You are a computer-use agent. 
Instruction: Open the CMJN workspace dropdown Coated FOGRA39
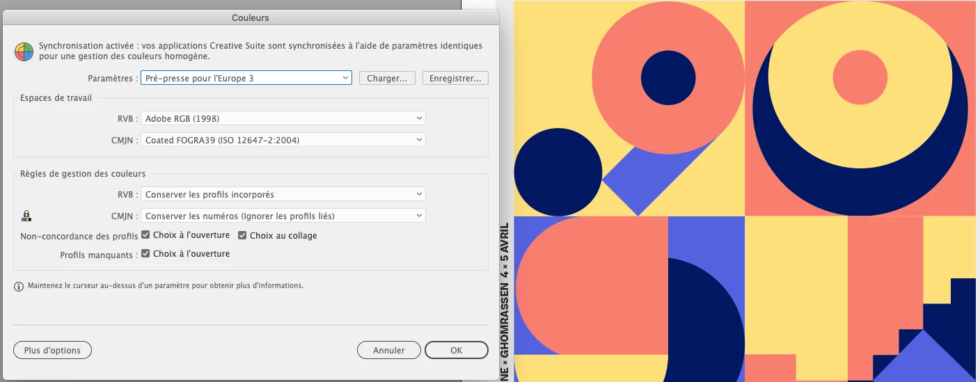click(283, 140)
